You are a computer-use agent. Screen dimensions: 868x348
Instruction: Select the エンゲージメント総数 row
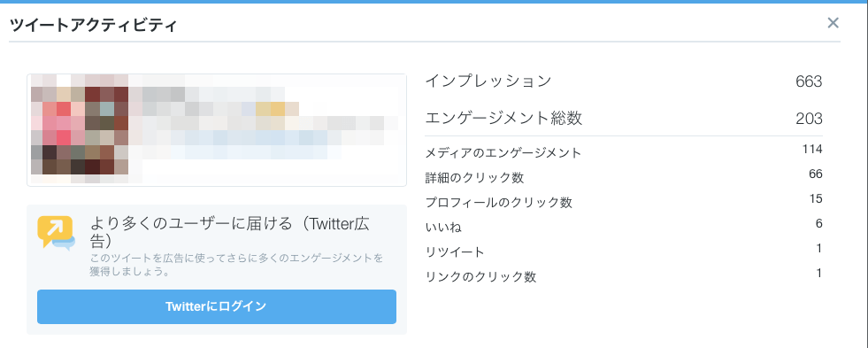tap(624, 118)
